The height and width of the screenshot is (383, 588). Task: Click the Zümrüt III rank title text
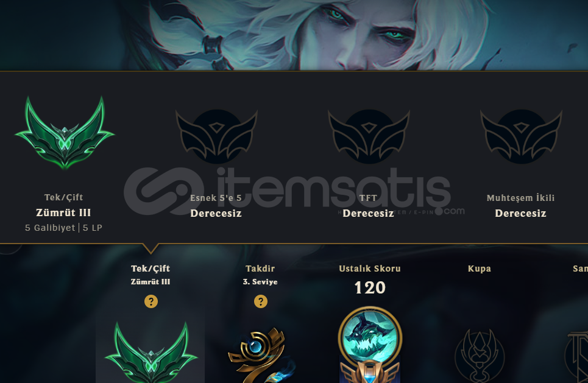pos(63,213)
